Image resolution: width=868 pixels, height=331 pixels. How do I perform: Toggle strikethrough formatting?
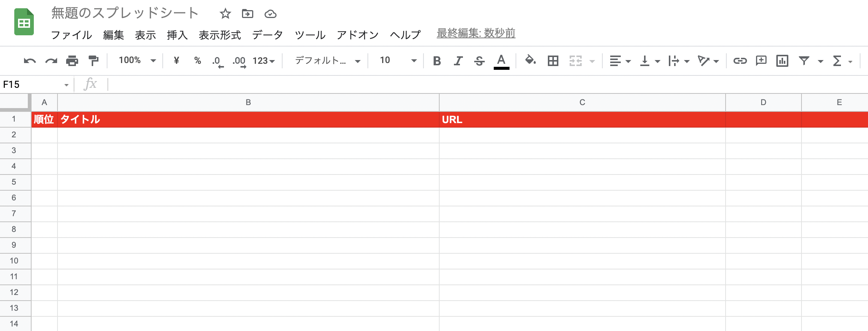479,61
